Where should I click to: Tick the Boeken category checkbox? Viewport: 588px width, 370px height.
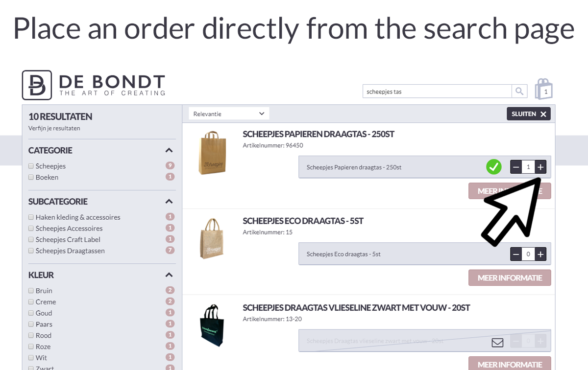[x=31, y=177]
